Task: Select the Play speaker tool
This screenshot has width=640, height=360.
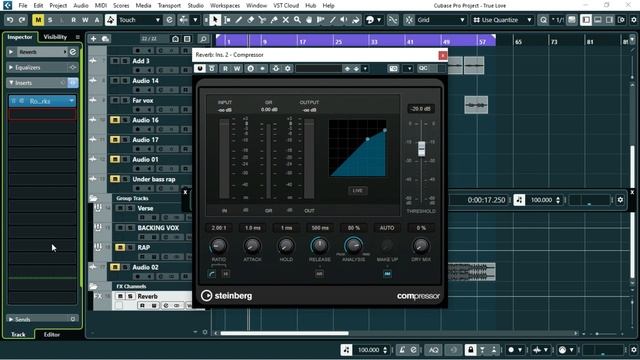Action: point(344,20)
